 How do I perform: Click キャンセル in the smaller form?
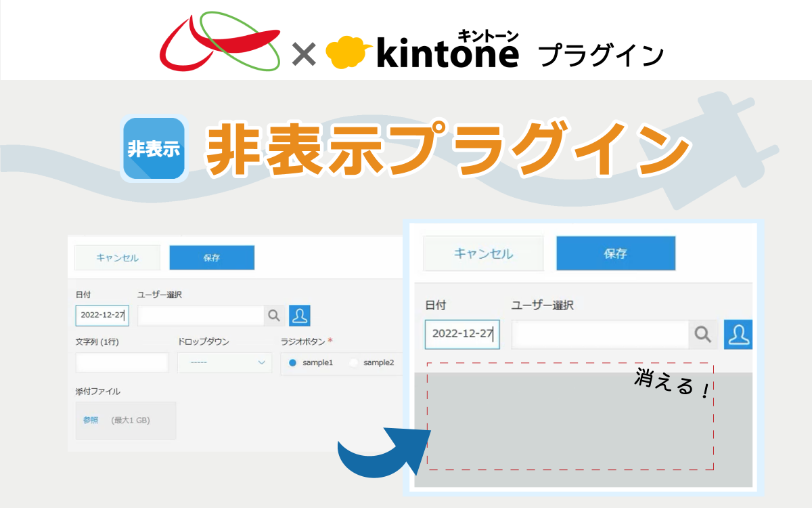point(117,257)
